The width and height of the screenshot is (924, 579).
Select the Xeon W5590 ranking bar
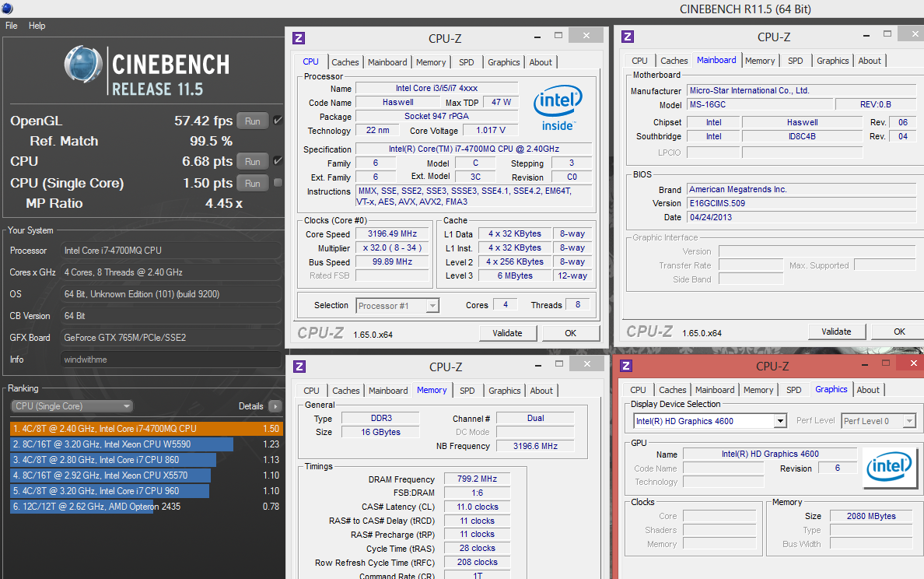coord(121,444)
